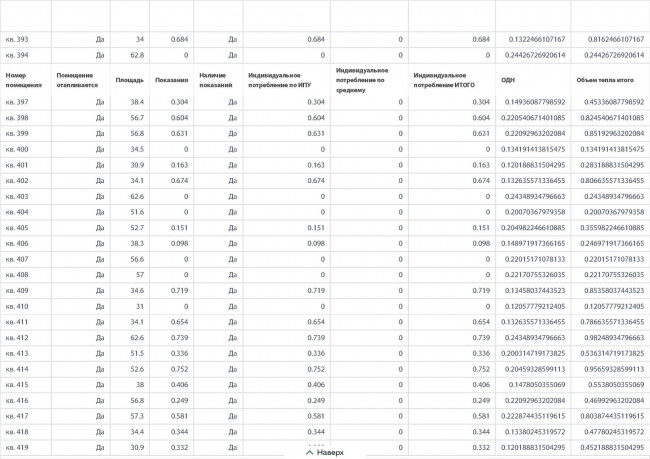
Task: Select the cell "кв. 415"
Action: pos(17,385)
